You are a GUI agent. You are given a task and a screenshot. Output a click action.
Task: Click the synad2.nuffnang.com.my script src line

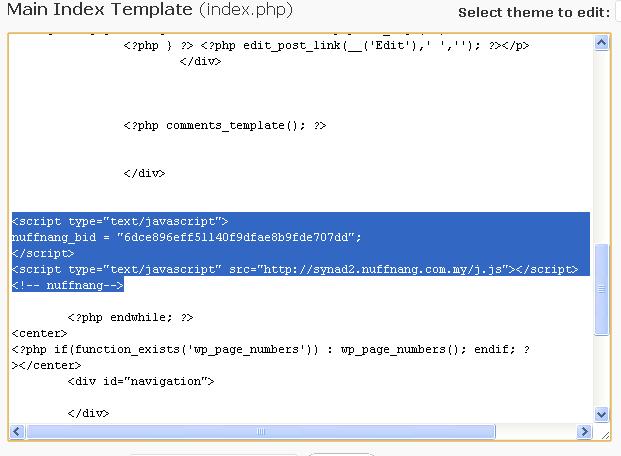tap(295, 269)
